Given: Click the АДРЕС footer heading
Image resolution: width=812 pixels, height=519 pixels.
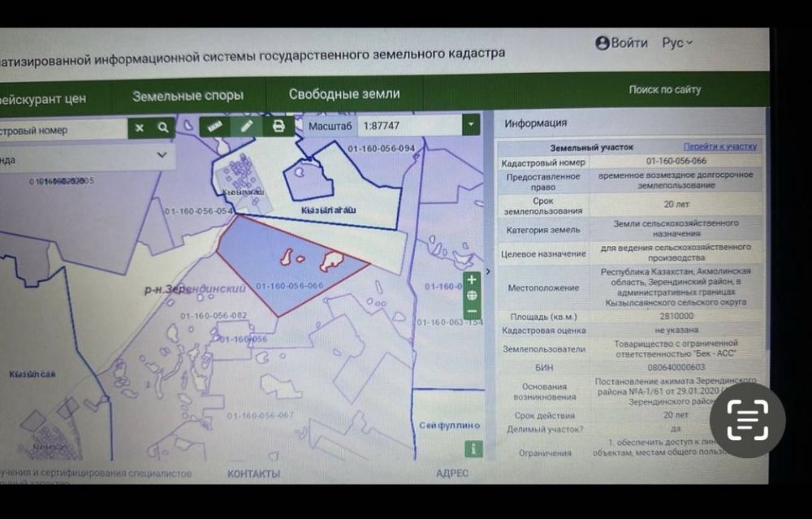Looking at the screenshot, I should point(452,473).
